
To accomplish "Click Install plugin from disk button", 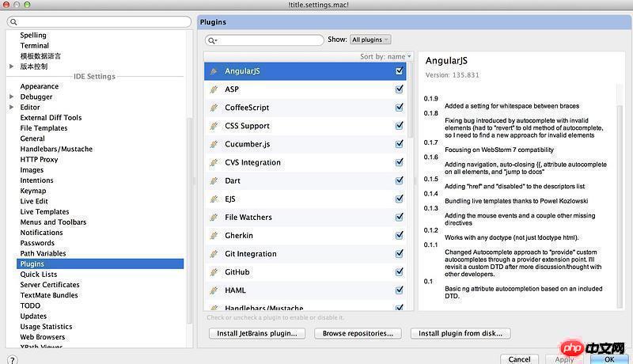I will [461, 333].
